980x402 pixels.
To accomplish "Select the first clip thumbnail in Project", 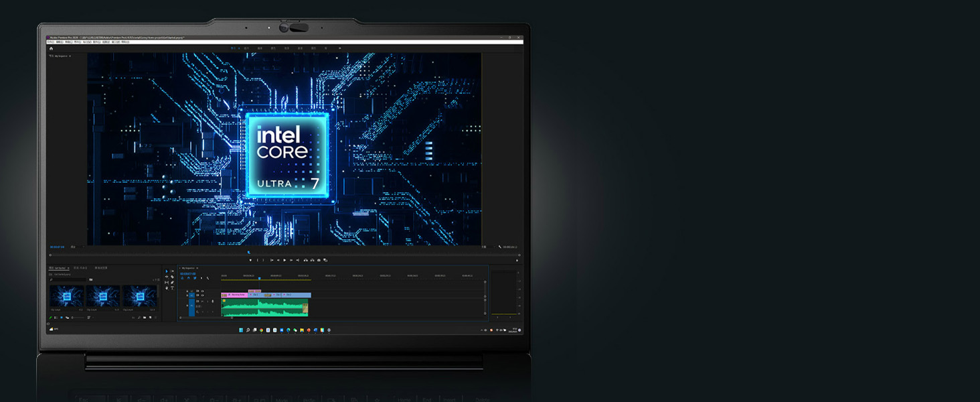I will 67,296.
